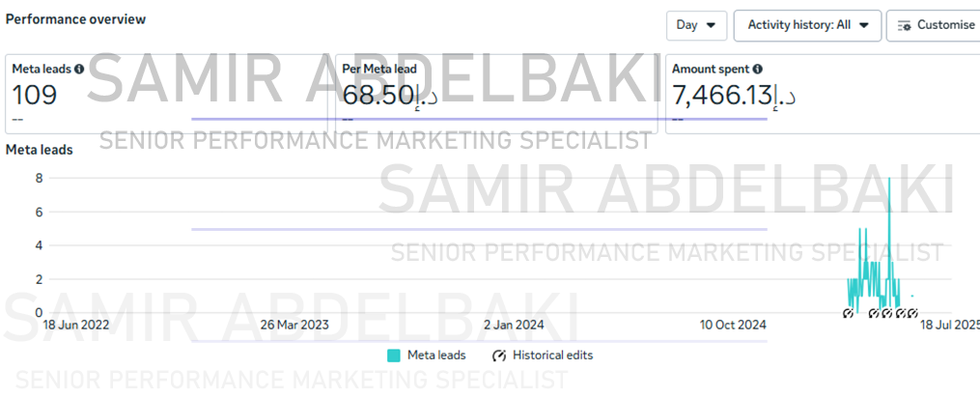Image resolution: width=980 pixels, height=399 pixels.
Task: Open the Customise metrics button
Action: click(935, 26)
